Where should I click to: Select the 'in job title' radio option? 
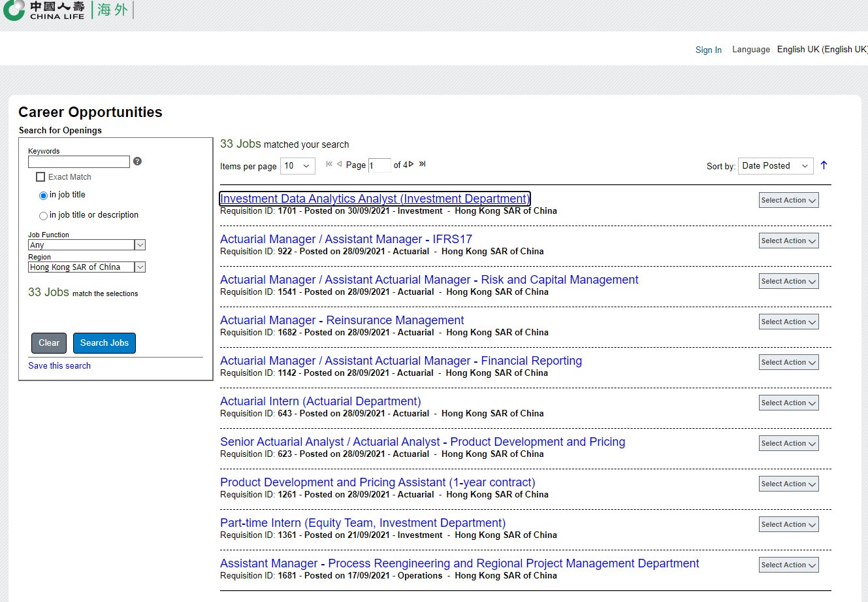[x=43, y=195]
